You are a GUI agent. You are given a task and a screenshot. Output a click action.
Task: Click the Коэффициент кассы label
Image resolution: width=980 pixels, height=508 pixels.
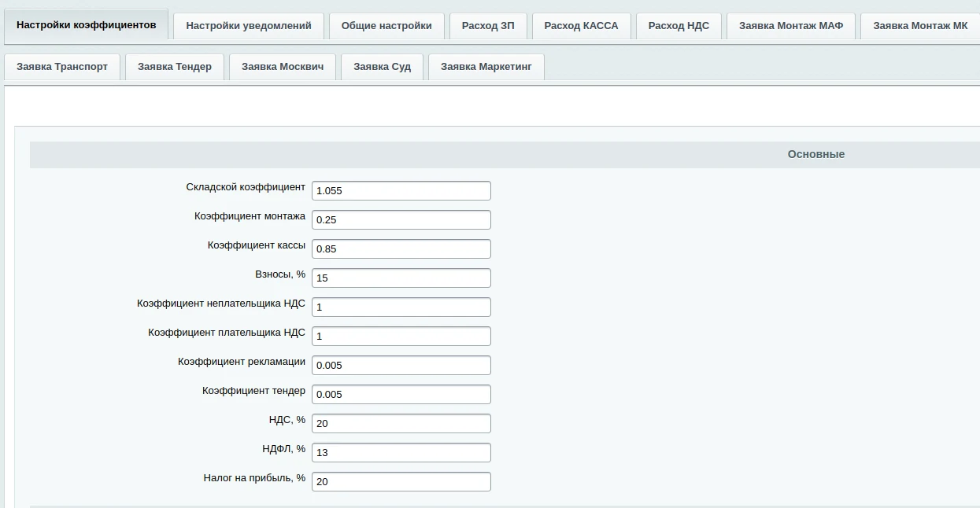pos(257,245)
